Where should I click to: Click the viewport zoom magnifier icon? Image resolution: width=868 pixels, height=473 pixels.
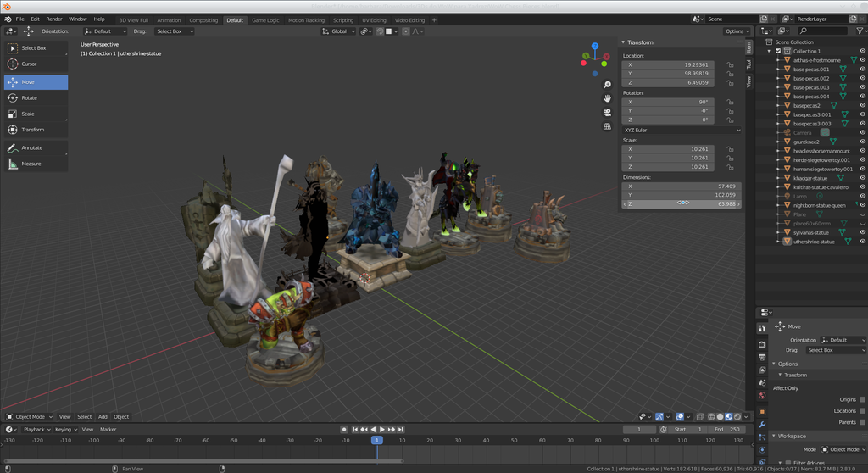[607, 85]
